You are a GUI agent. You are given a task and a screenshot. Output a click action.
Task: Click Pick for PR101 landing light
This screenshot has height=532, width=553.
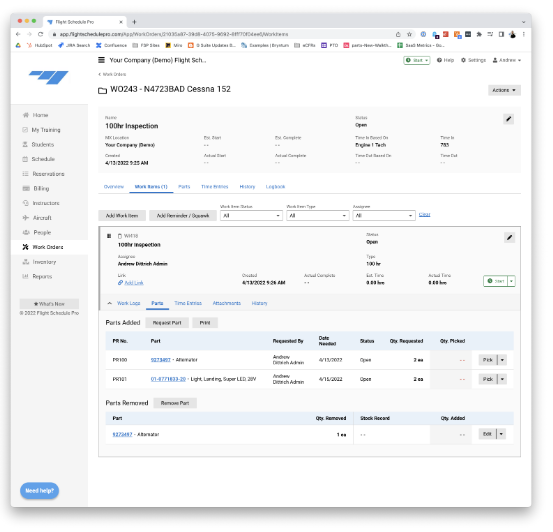[488, 379]
